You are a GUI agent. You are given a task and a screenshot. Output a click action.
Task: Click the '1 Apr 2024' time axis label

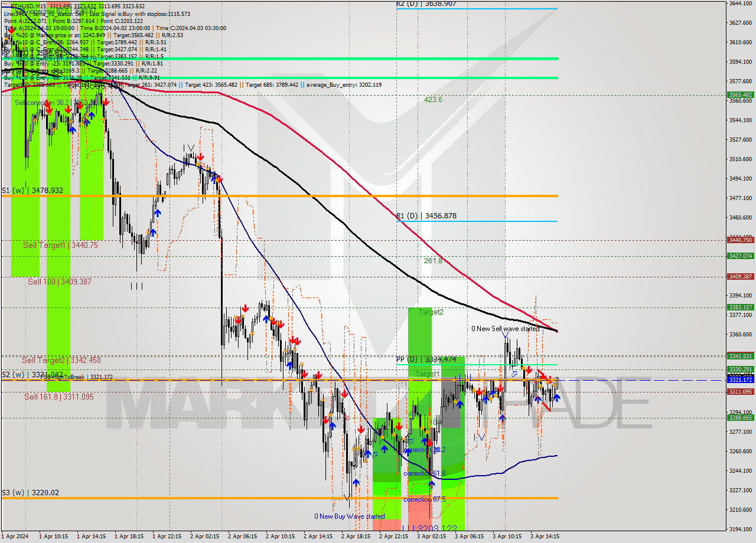coord(16,537)
